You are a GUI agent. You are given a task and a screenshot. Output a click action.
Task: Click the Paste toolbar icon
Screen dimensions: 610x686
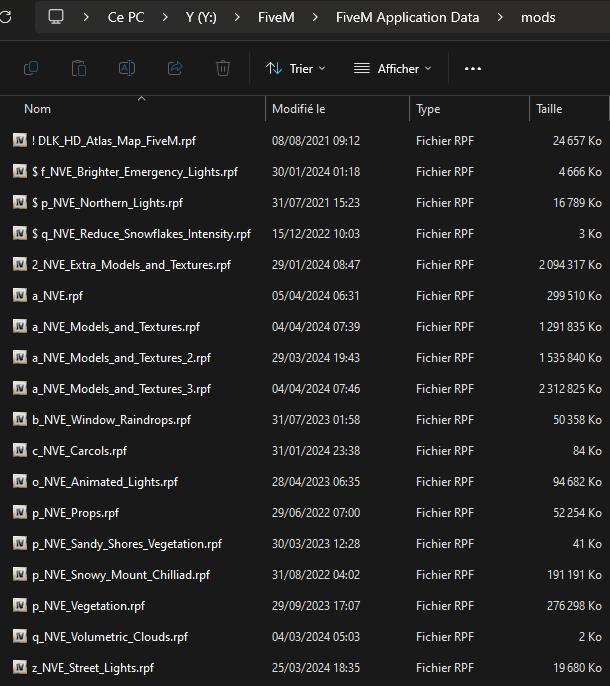coord(79,68)
